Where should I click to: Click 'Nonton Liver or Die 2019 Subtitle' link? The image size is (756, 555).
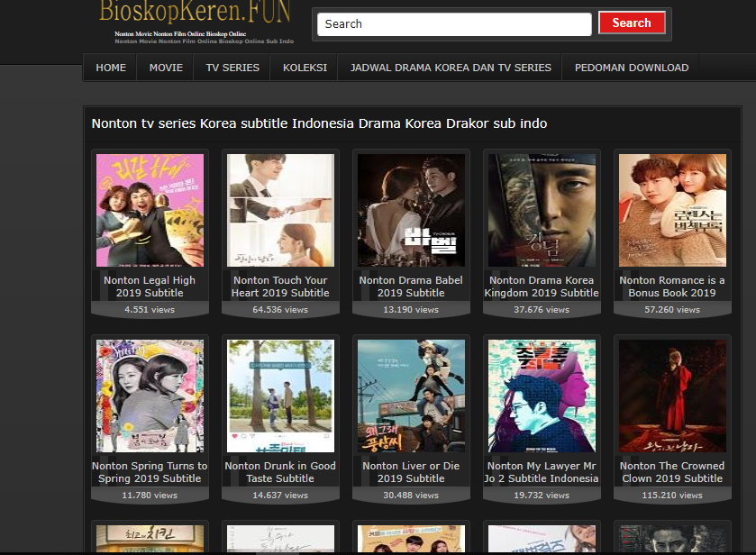tap(411, 472)
